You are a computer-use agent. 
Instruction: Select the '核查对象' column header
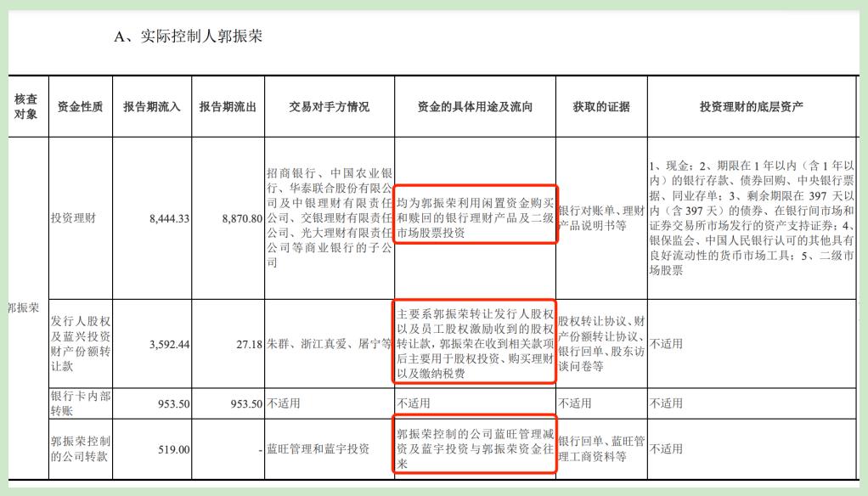(26, 106)
